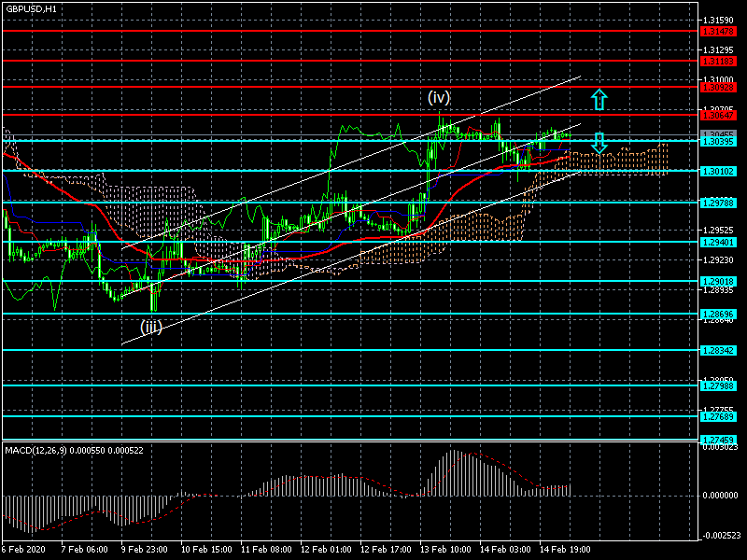Select the cyan 1.29788 level label

718,203
